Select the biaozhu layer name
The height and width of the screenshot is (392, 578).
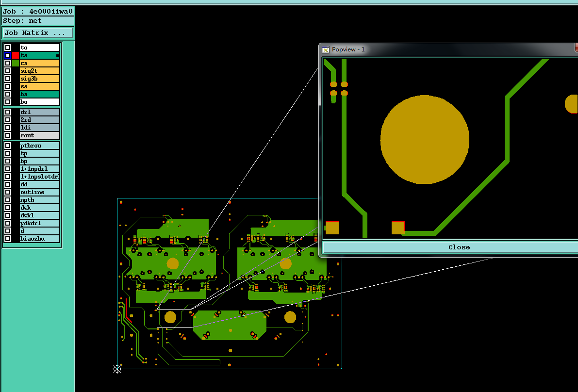click(x=39, y=238)
